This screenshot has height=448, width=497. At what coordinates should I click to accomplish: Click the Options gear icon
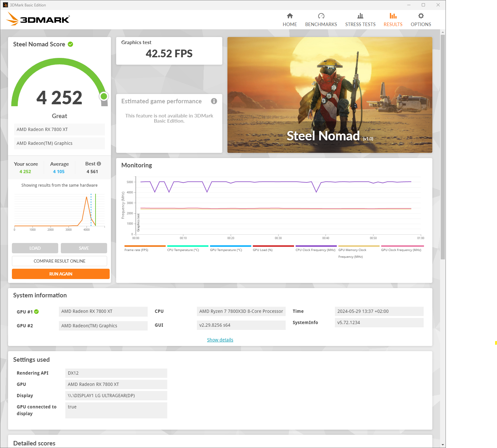point(421,16)
